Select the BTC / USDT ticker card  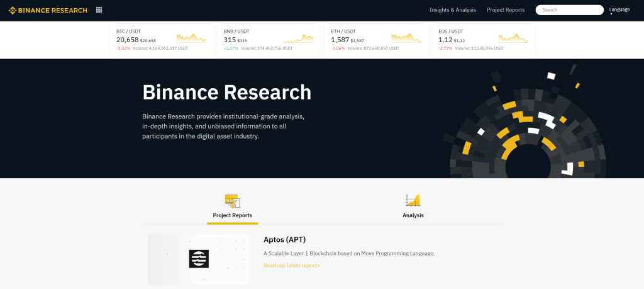pos(162,40)
